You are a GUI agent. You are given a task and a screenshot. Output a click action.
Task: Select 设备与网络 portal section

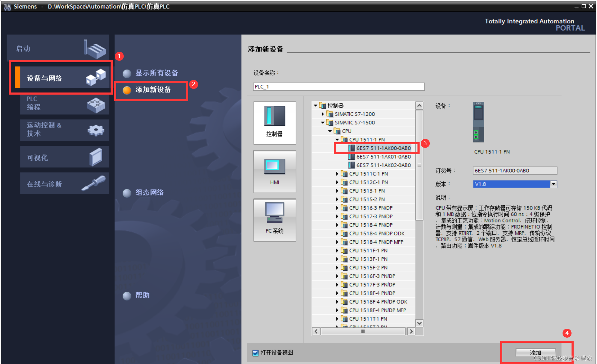click(x=62, y=78)
